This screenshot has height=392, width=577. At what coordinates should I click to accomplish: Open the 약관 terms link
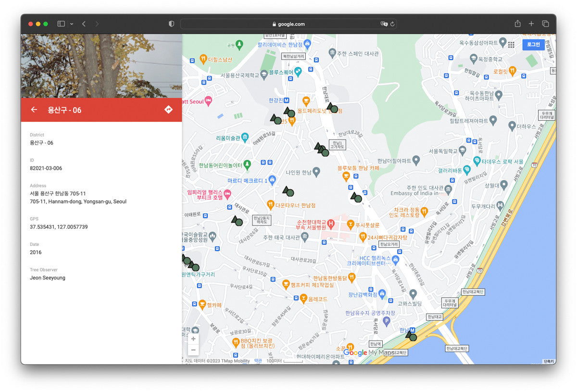point(258,361)
